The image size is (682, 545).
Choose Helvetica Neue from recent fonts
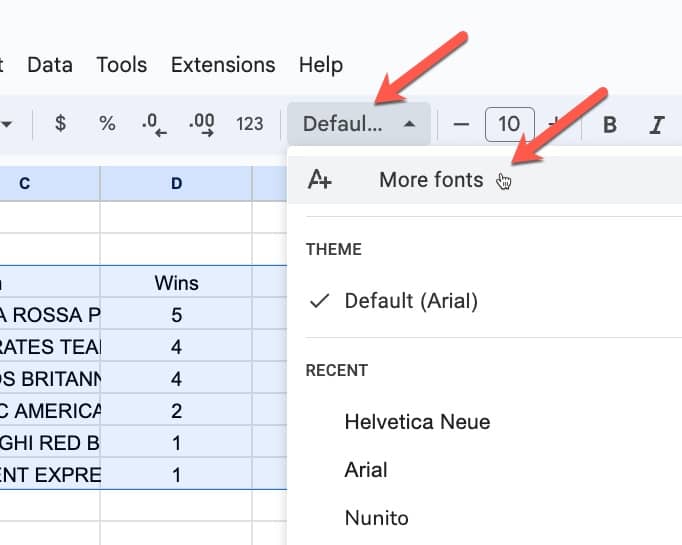coord(417,422)
